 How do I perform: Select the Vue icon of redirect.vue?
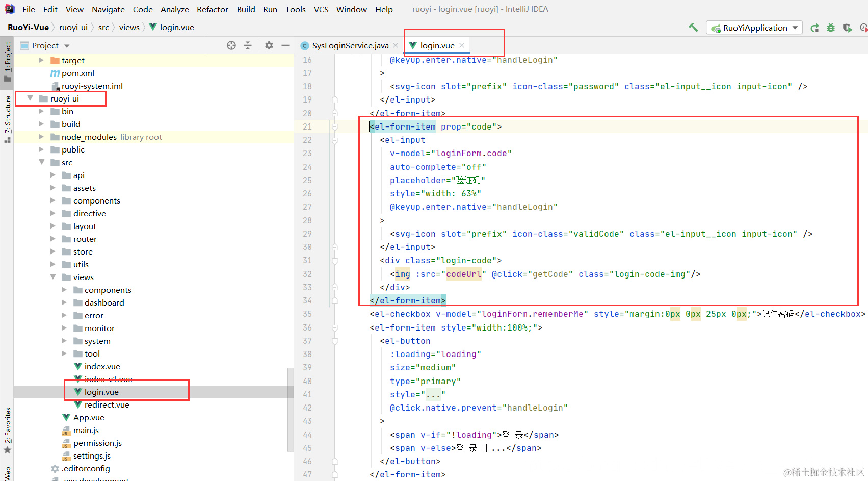pos(78,404)
